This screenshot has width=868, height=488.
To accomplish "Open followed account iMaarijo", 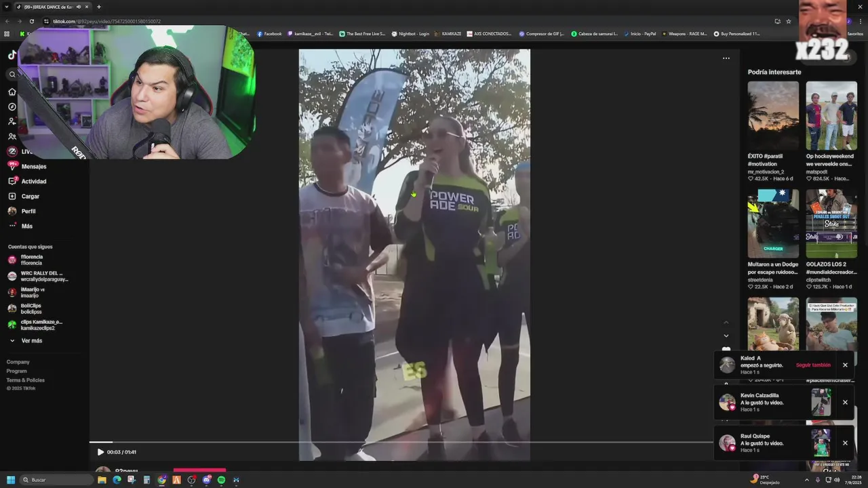I will pyautogui.click(x=27, y=292).
